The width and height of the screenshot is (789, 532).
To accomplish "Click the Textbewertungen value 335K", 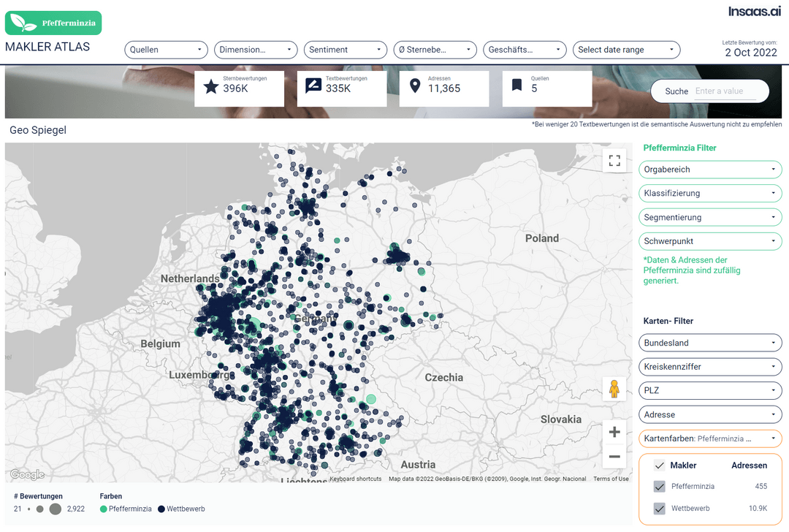I will point(338,88).
